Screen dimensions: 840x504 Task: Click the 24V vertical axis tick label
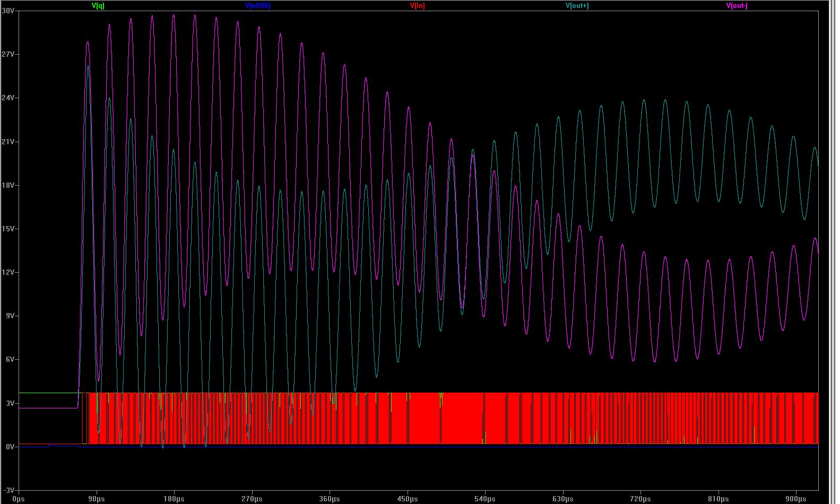8,98
